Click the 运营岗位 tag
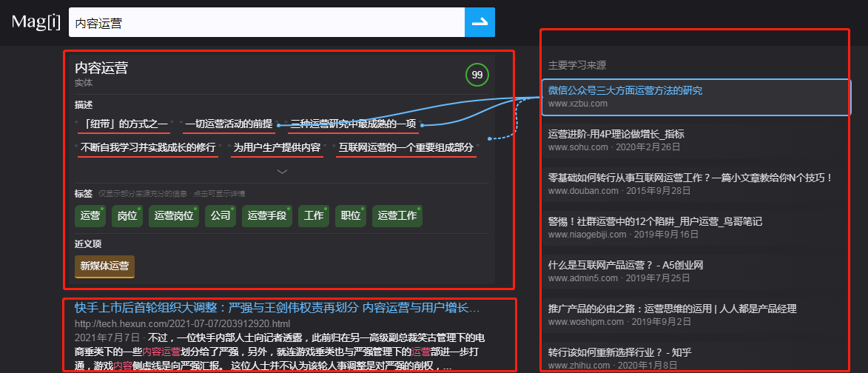The image size is (868, 373). tap(174, 216)
